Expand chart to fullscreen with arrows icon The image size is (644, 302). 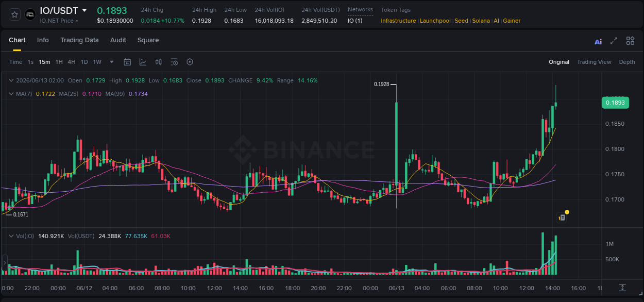click(x=614, y=41)
